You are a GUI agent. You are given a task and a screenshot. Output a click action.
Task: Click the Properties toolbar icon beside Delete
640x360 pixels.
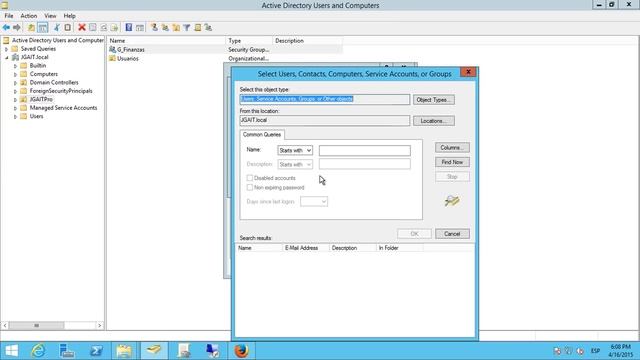pos(93,27)
